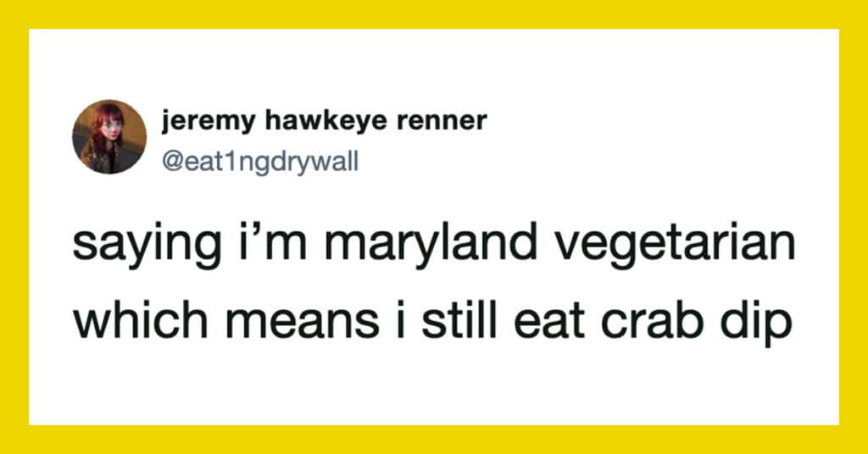Open jeremy hawkeye renner's profile name
This screenshot has width=868, height=454.
pos(324,121)
